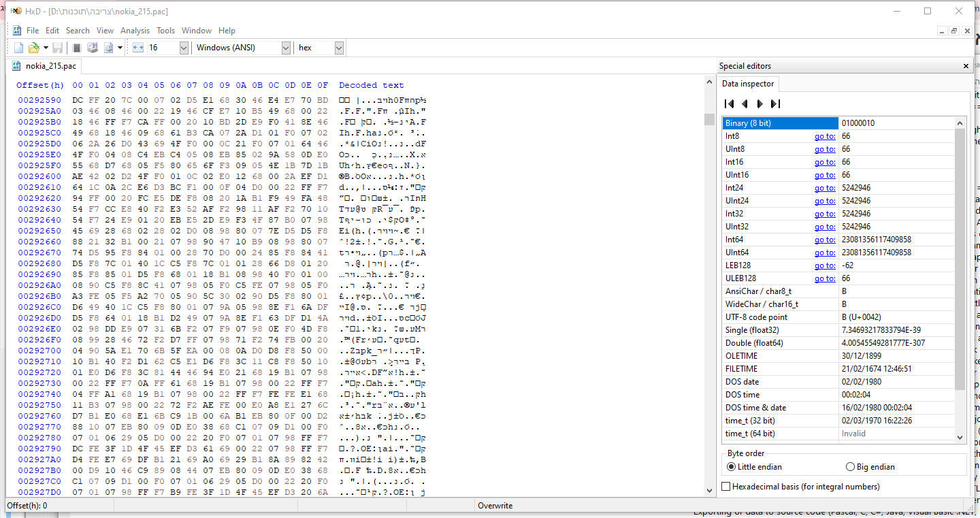The image size is (980, 518).
Task: Click go to link for Int24
Action: coord(825,188)
